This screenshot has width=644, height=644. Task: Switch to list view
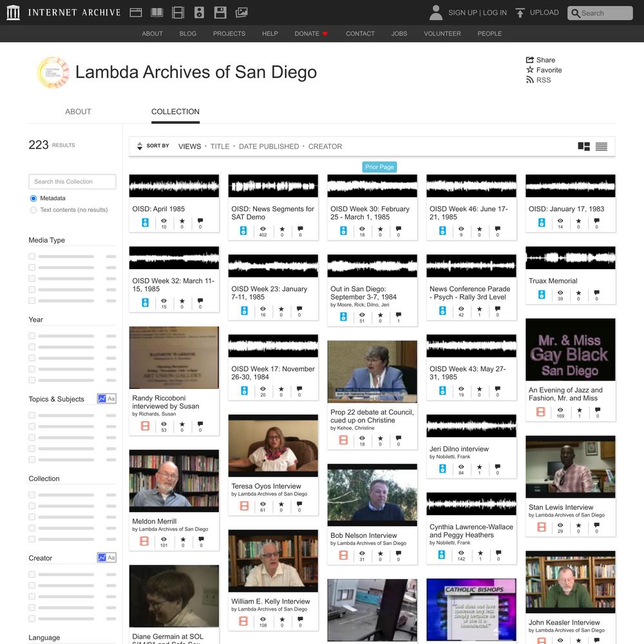(x=601, y=147)
